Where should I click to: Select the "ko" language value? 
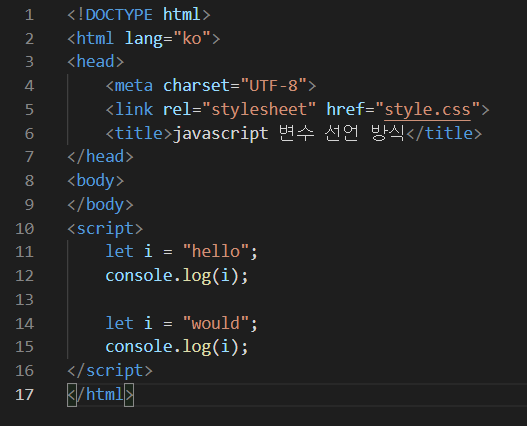click(192, 38)
